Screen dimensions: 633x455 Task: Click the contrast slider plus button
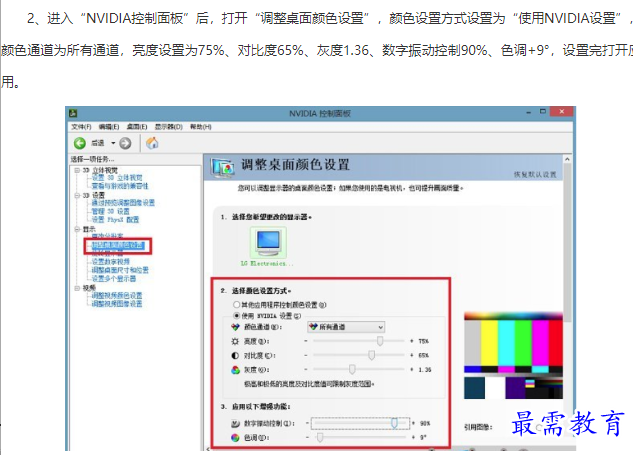(412, 355)
